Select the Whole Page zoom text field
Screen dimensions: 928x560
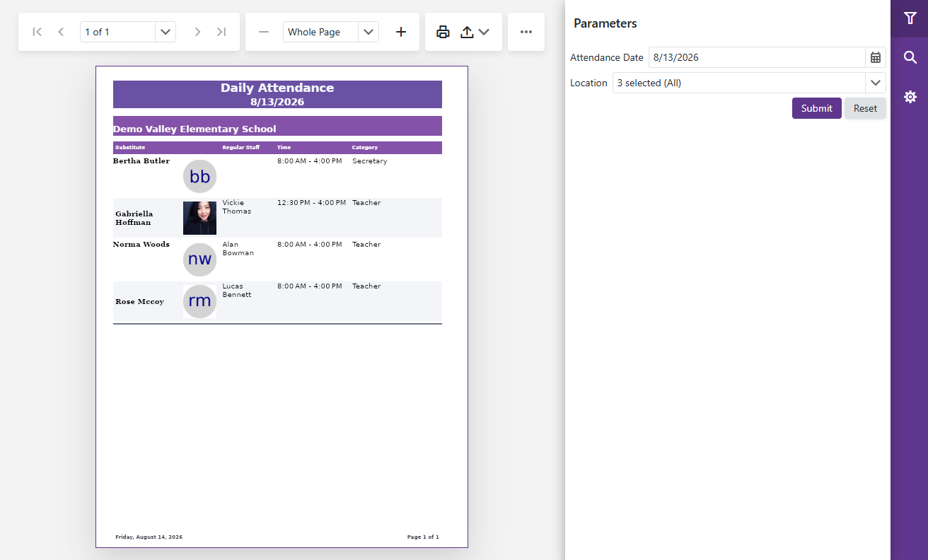click(x=321, y=32)
